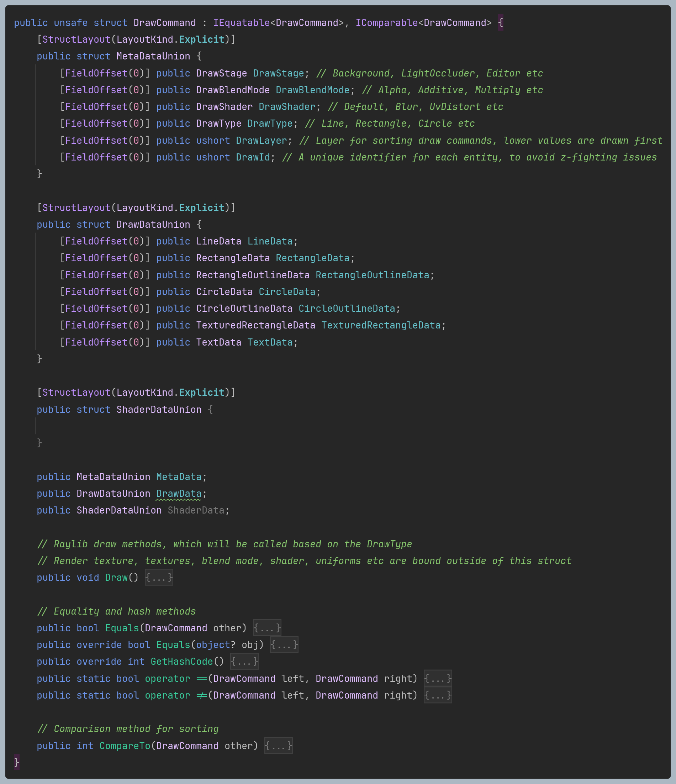Click the highlighted opening brace of DrawCommand
This screenshot has height=784, width=676.
tap(501, 23)
